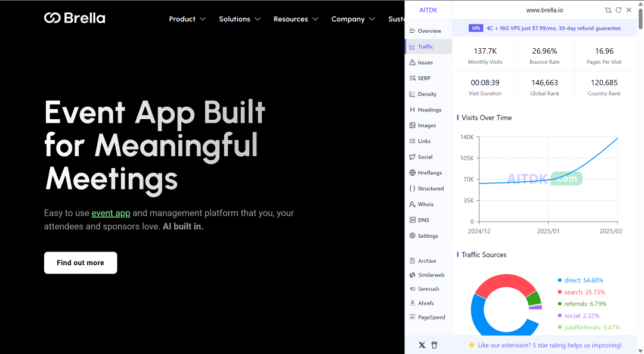Follow the event app hyperlink
Screen dimensions: 644x354
(111, 213)
